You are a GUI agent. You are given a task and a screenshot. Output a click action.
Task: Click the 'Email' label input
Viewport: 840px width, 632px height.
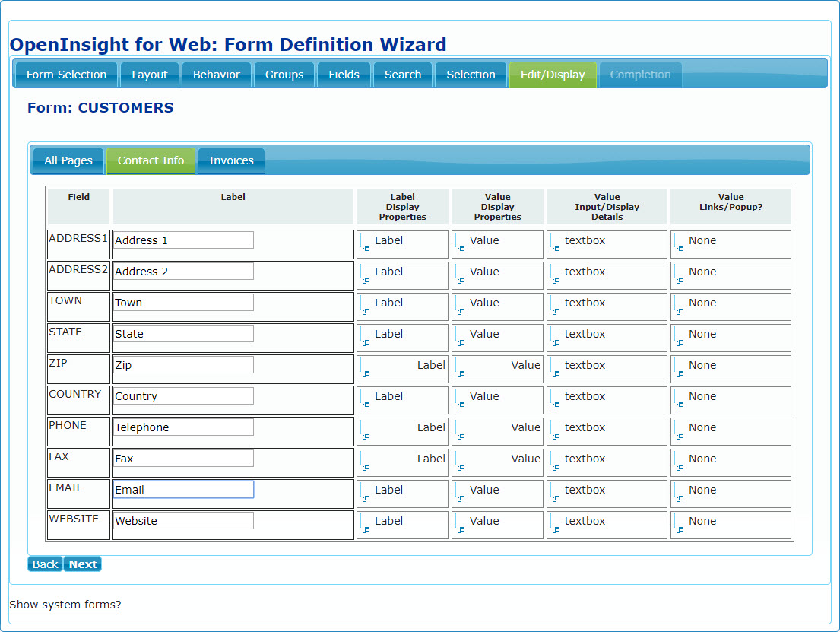tap(183, 490)
